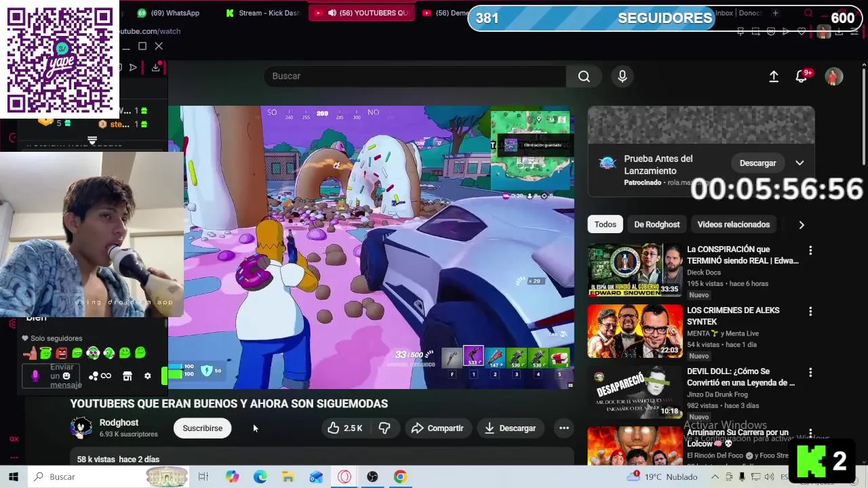Show more filter chips with right arrow
868x488 pixels.
pos(802,225)
